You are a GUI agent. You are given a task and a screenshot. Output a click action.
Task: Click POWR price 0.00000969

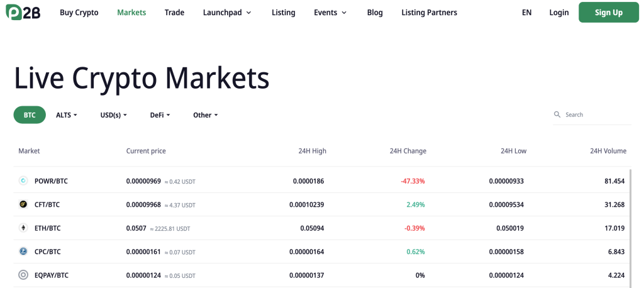tap(143, 180)
